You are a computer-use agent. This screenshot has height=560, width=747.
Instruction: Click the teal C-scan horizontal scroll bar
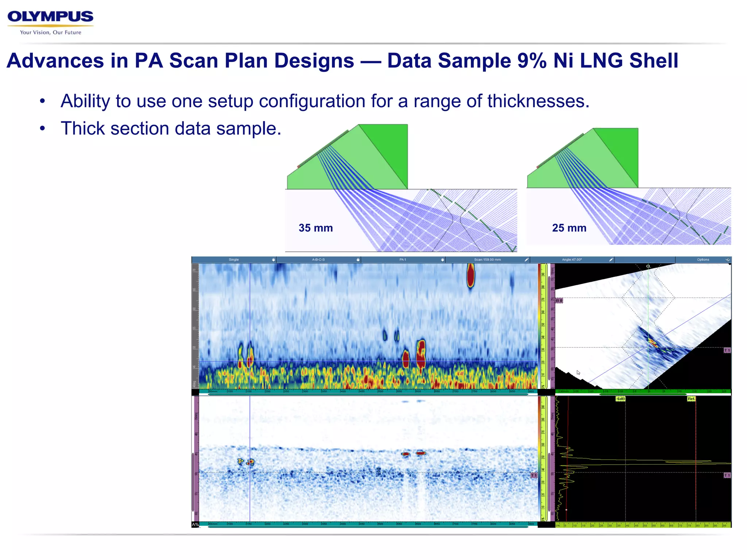click(368, 394)
